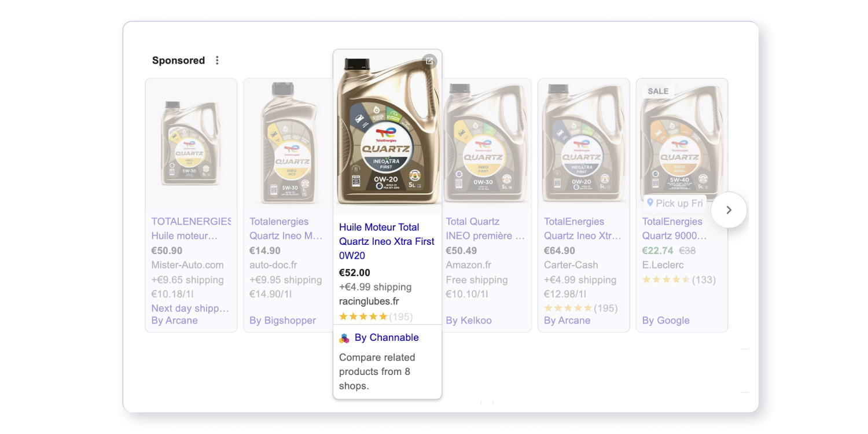Open Total Quartz INEO première Amazon listing

(486, 229)
